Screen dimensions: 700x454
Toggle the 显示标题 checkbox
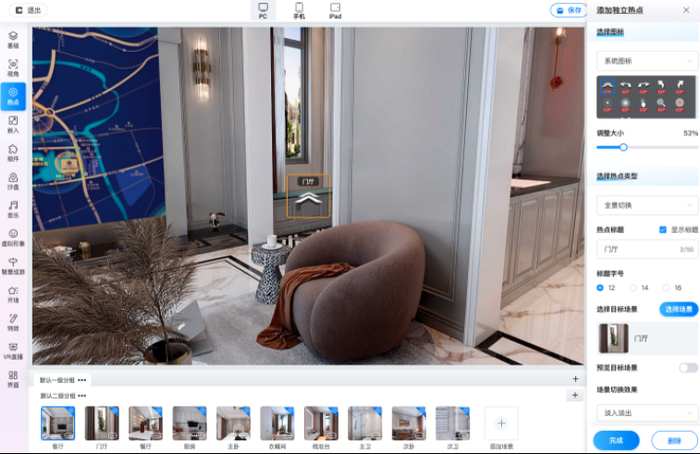pos(662,229)
